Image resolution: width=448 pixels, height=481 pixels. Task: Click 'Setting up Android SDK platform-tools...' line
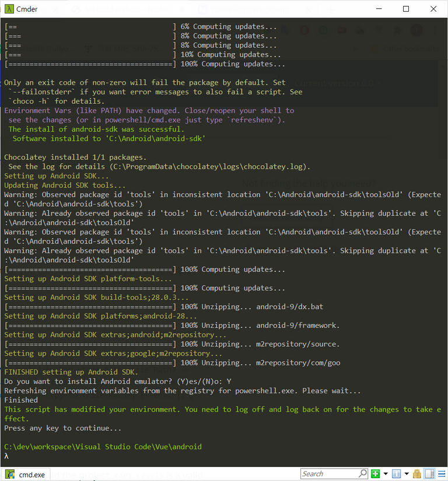point(87,278)
